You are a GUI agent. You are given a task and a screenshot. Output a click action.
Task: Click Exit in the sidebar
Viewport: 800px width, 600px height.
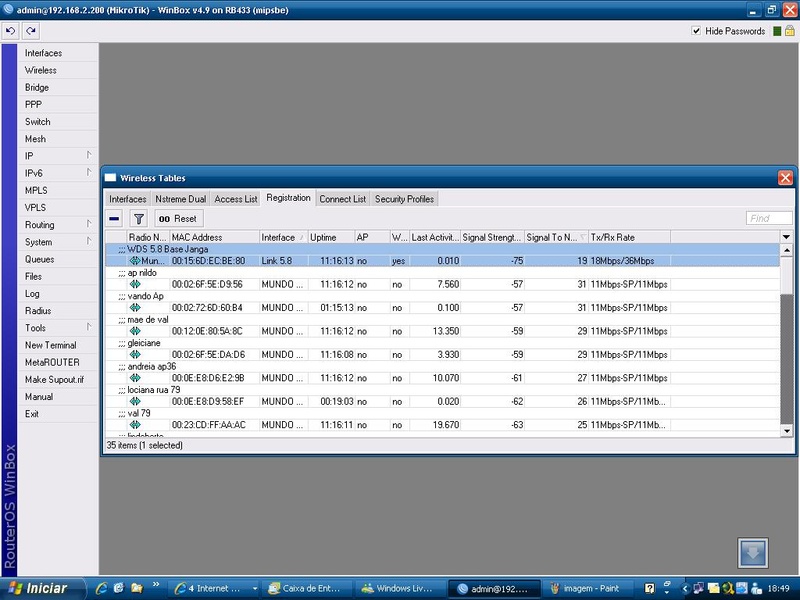click(58, 414)
